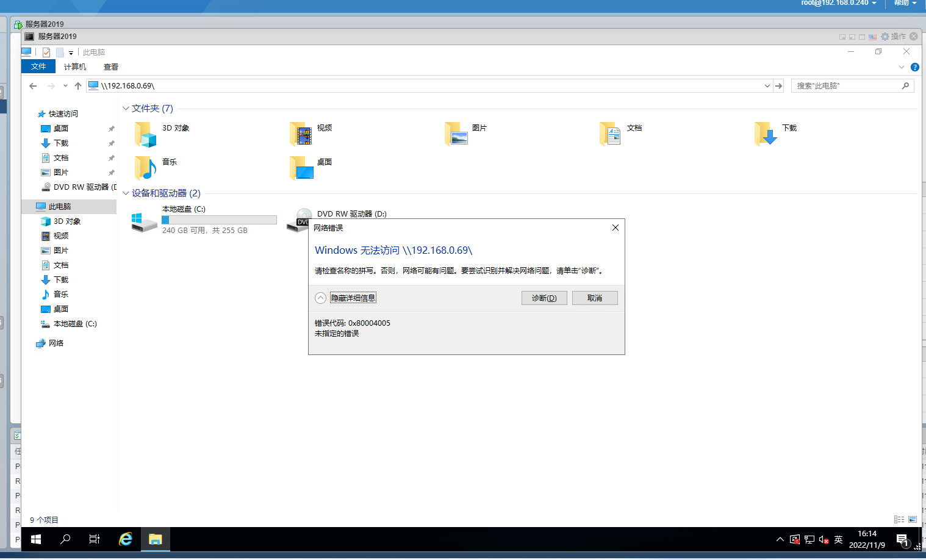Image resolution: width=926 pixels, height=560 pixels.
Task: Click the 诊断(D) button
Action: tap(544, 298)
